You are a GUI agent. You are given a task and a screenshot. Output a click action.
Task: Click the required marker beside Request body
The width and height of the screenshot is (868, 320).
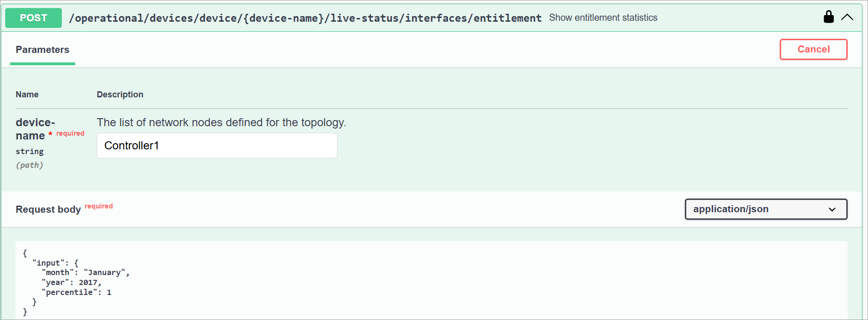(x=99, y=206)
